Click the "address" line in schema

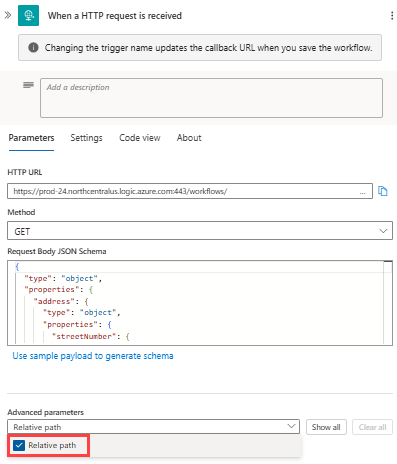(61, 301)
